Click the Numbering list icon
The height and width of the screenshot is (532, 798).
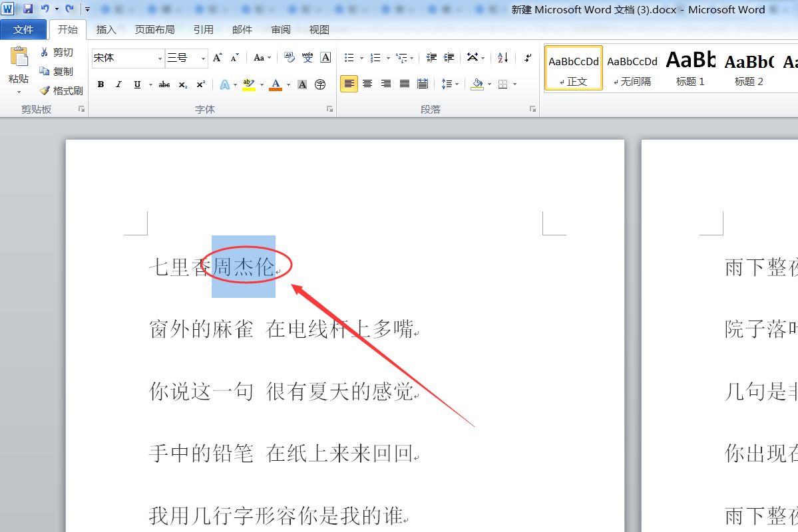click(375, 57)
